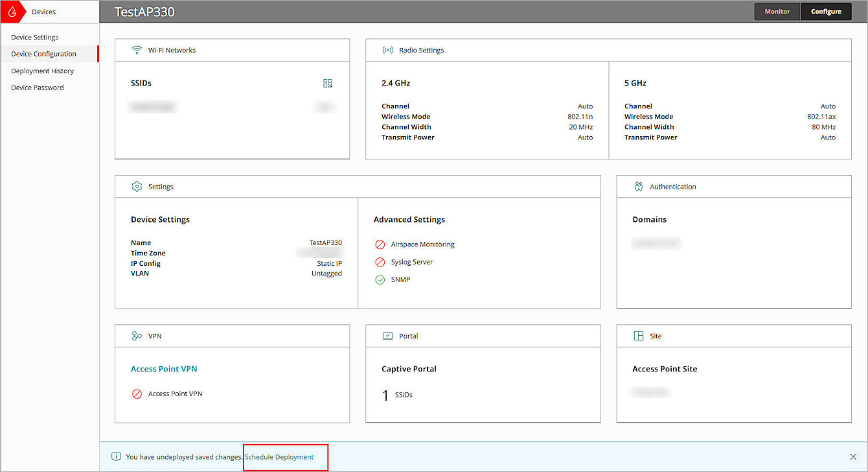Click the Settings gear icon

coord(136,186)
